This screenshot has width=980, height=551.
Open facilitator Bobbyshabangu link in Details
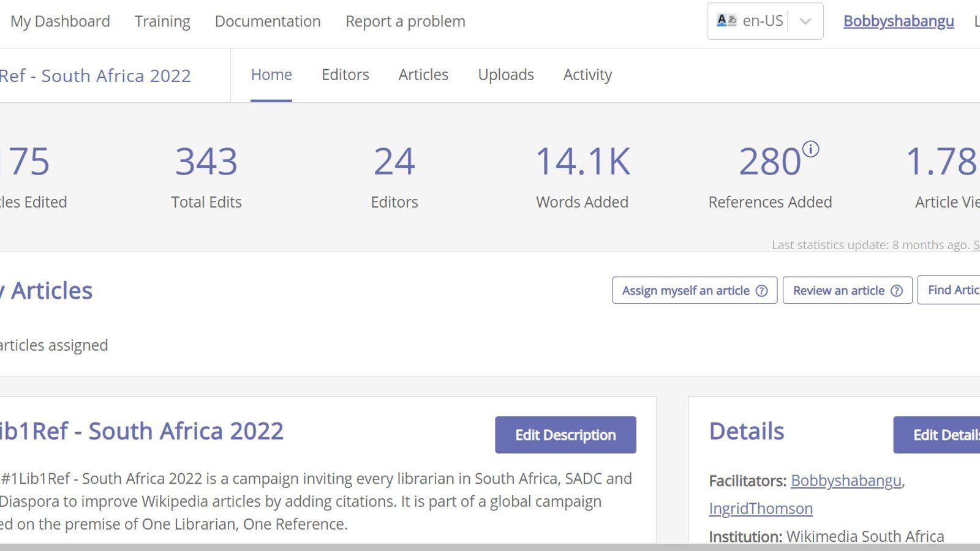[x=846, y=481]
